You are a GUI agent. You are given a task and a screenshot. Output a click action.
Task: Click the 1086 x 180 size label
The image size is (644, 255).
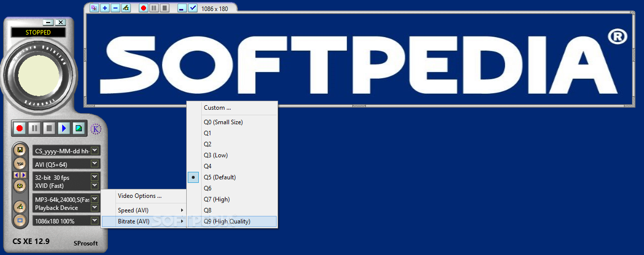click(x=214, y=9)
